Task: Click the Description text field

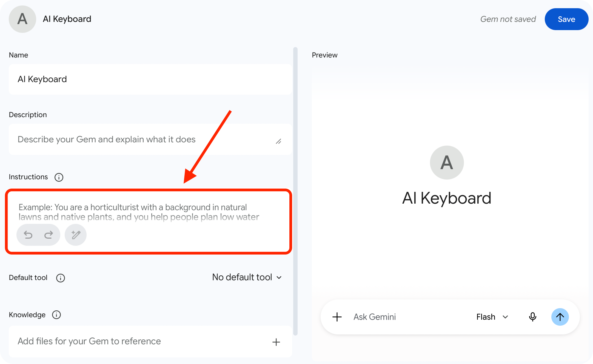Action: [x=150, y=139]
